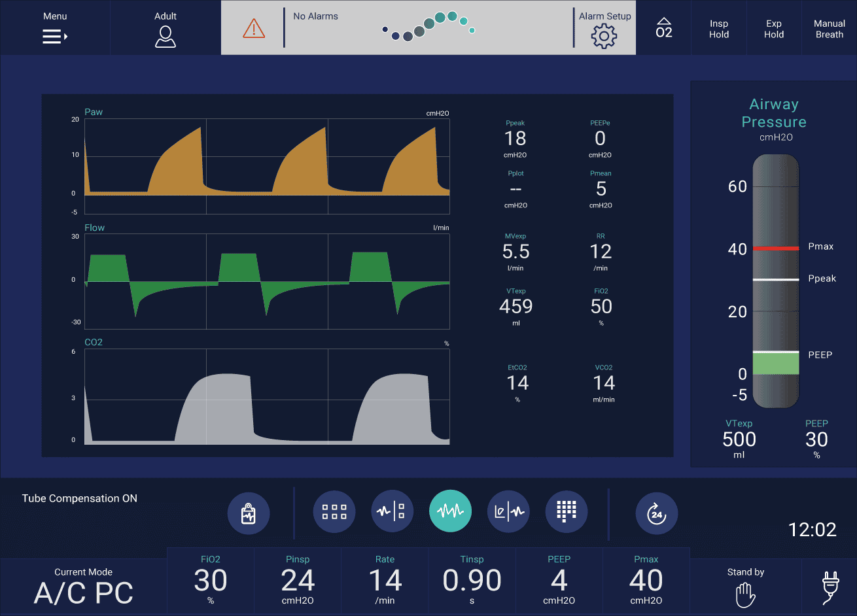This screenshot has width=857, height=616.
Task: Open the dot-matrix keypad view icon
Action: coord(567,512)
